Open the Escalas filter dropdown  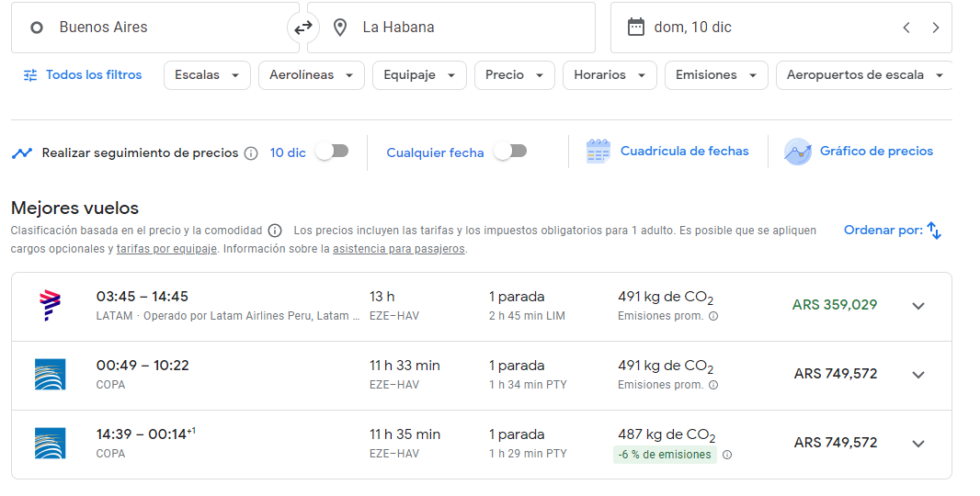(207, 75)
